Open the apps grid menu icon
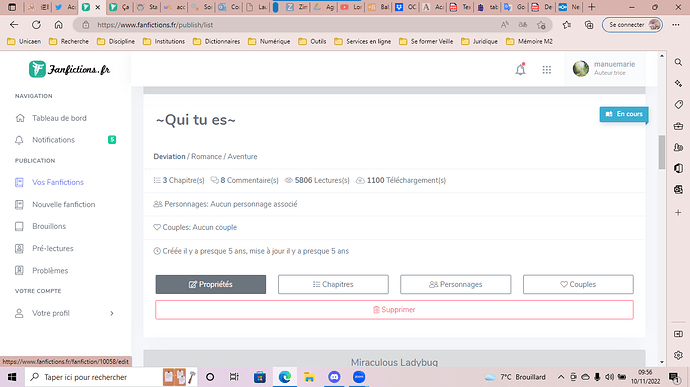690x387 pixels. [547, 70]
